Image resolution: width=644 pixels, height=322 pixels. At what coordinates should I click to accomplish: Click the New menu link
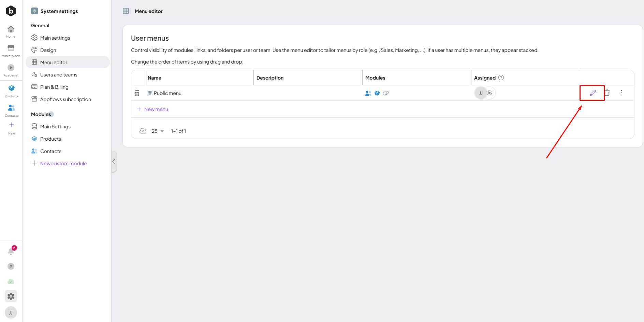(156, 109)
